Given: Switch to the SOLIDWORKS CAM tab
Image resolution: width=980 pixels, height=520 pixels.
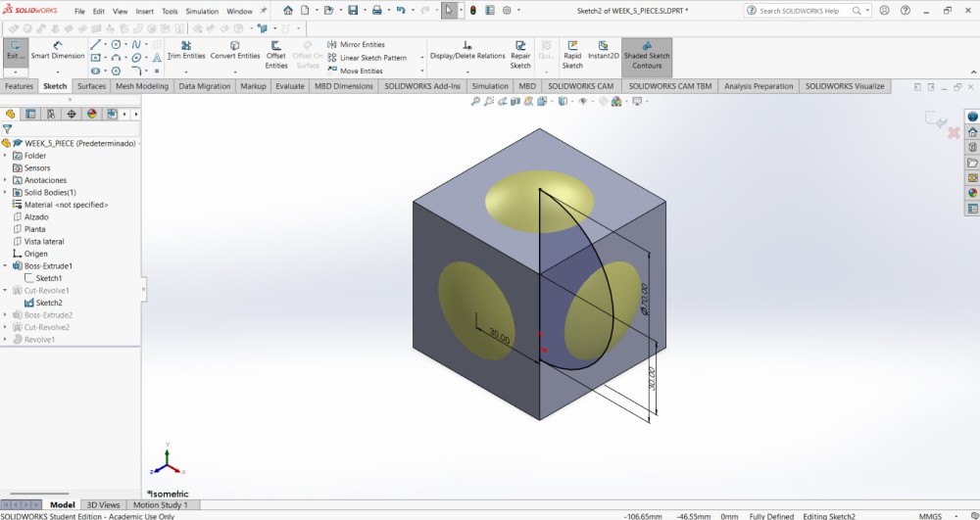Looking at the screenshot, I should coord(580,86).
